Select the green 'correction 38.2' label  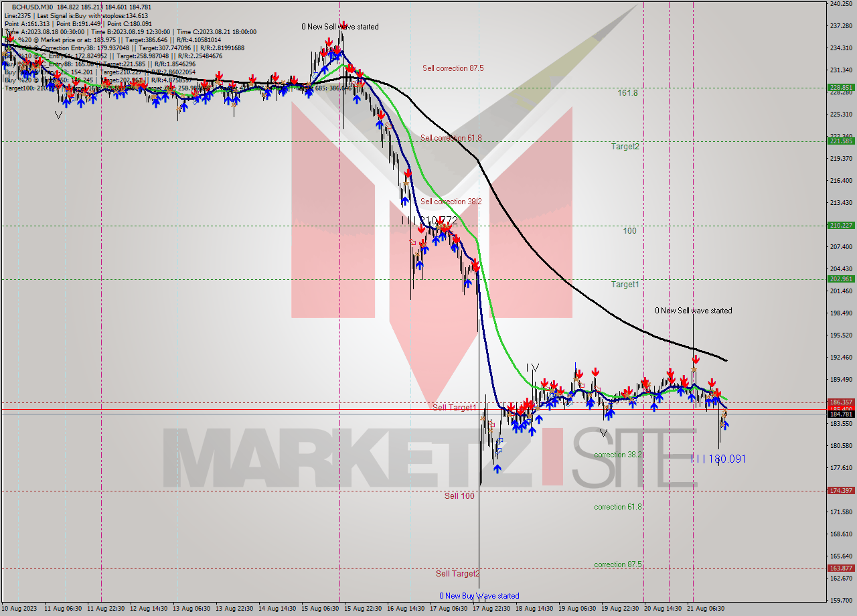point(618,455)
